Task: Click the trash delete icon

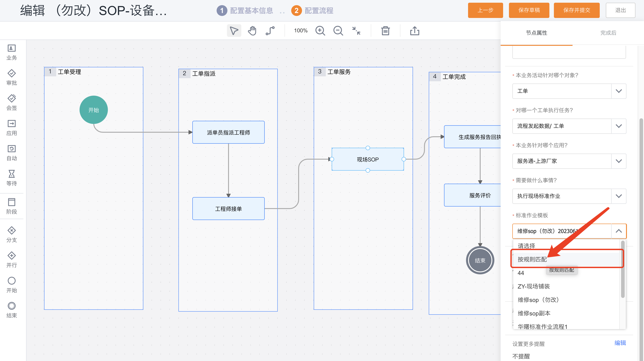Action: point(385,31)
